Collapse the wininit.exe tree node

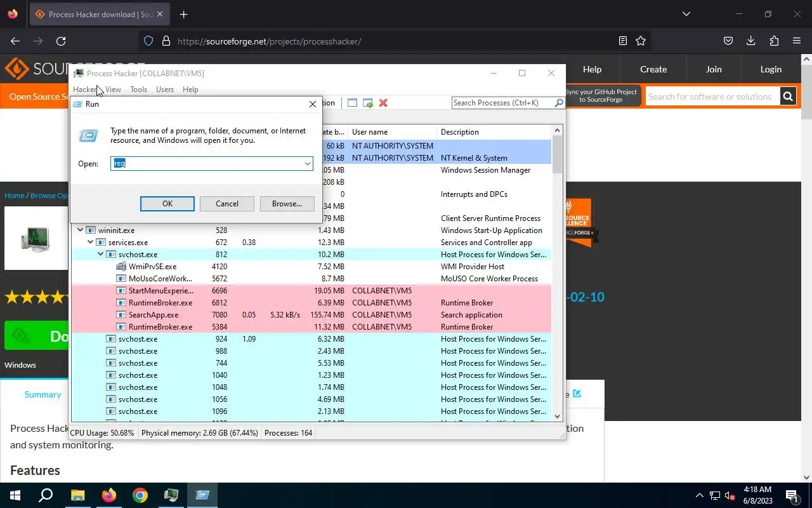(x=80, y=231)
